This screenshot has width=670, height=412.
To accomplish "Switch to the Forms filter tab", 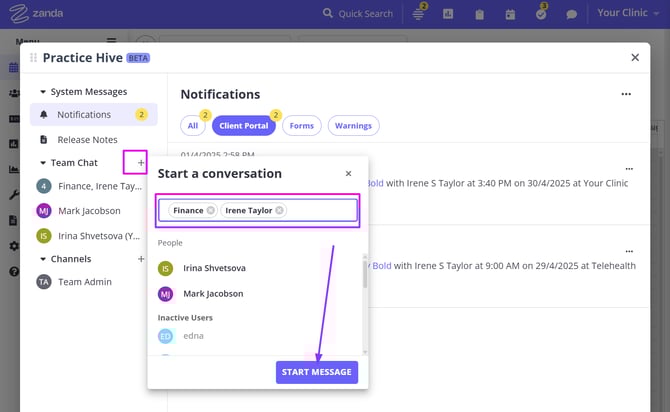I will click(x=301, y=126).
